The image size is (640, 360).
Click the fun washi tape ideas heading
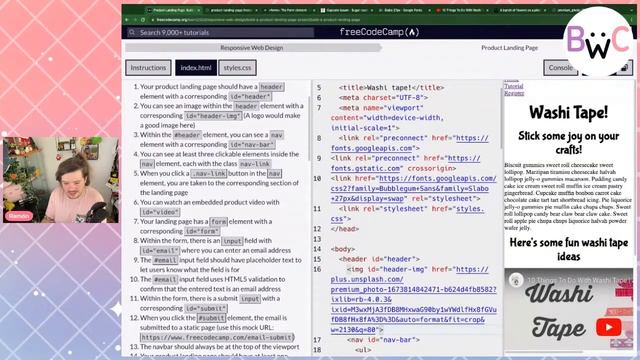pos(568,249)
